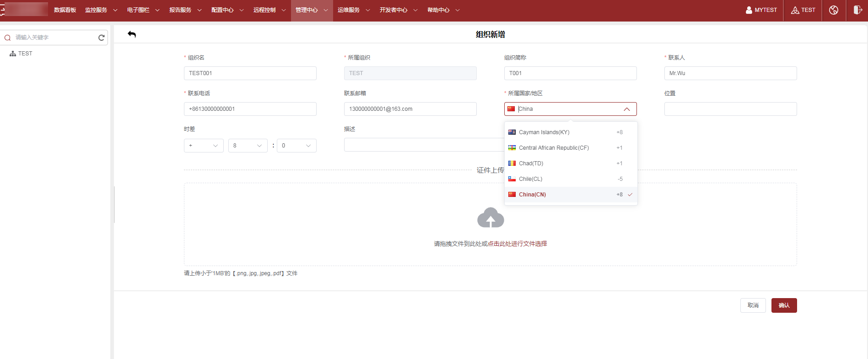Click the 确认 confirm button
Screen dimensions: 868x359
(784, 305)
